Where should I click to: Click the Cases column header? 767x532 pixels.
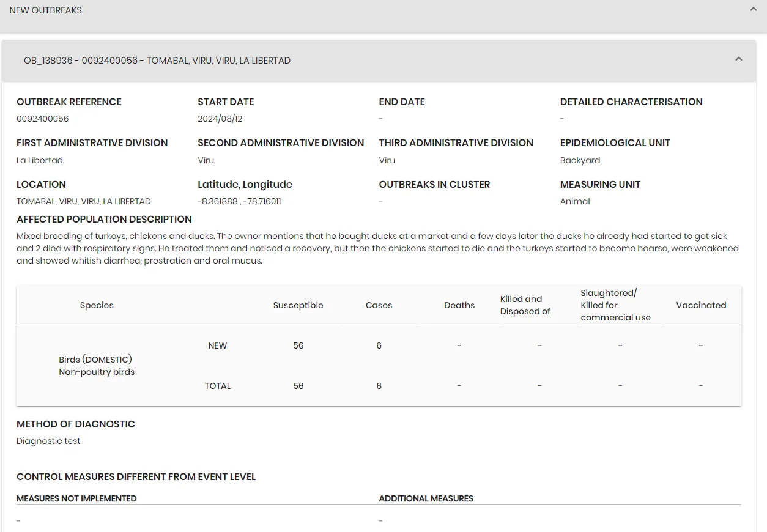[x=379, y=305]
